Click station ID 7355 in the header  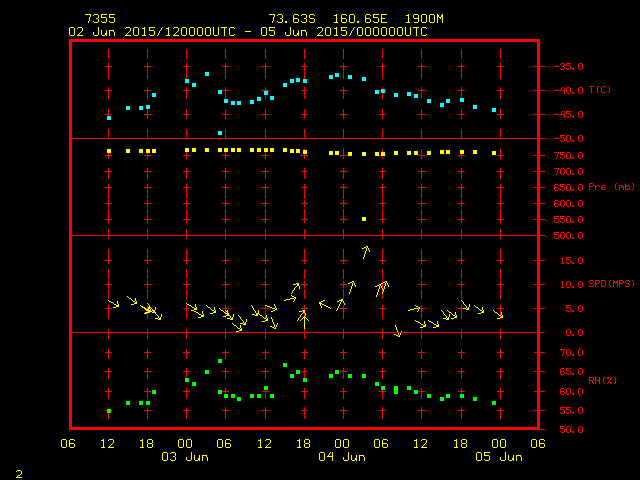tap(99, 19)
